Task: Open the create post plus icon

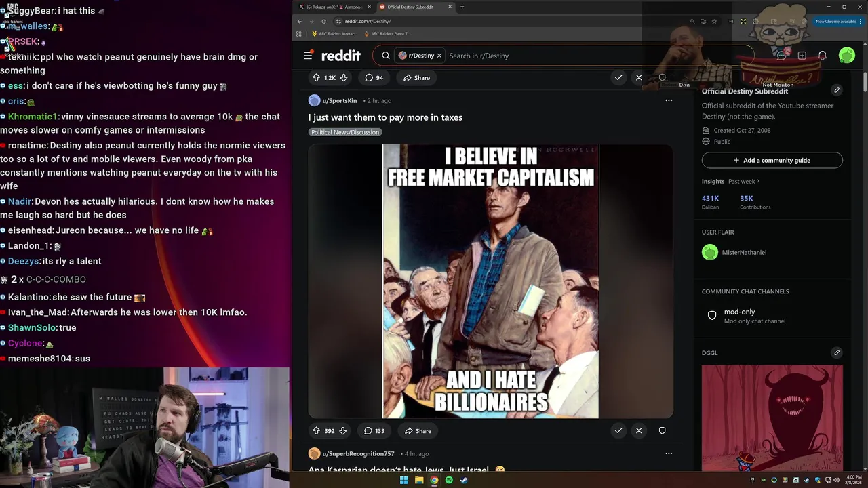Action: click(x=802, y=56)
